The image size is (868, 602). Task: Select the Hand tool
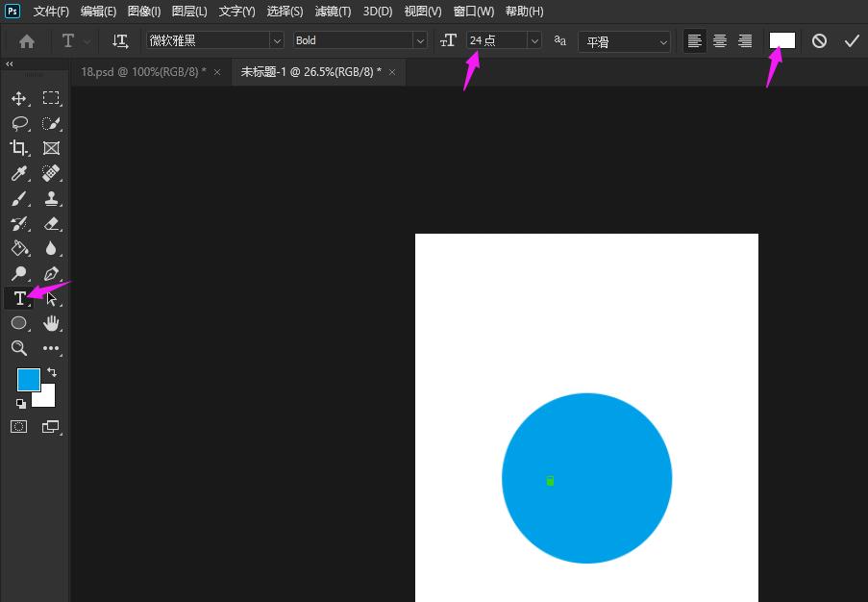point(51,323)
